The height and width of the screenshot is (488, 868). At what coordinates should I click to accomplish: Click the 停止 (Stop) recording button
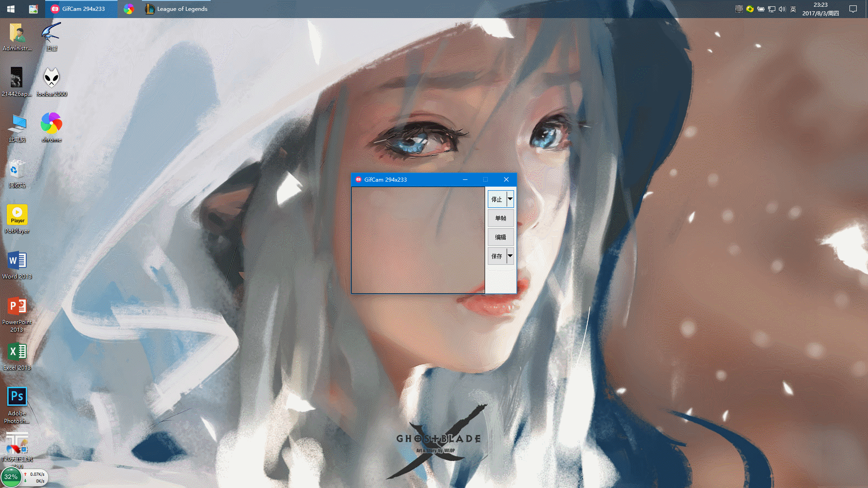coord(496,199)
